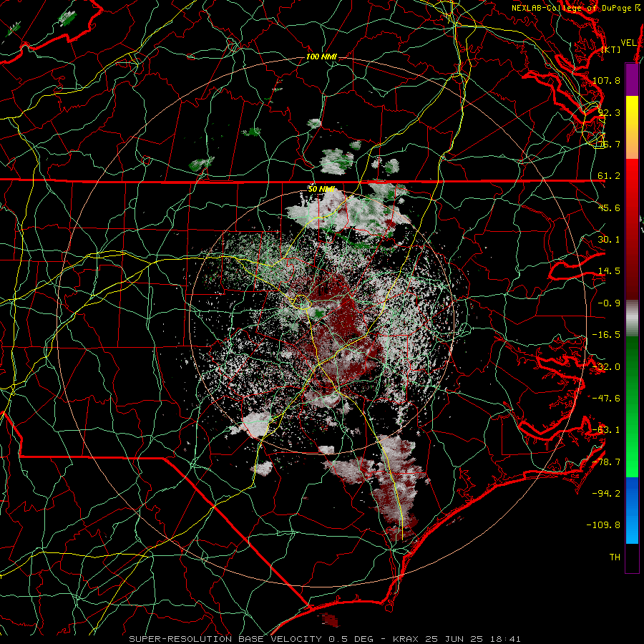The image size is (644, 644).
Task: Click the -109.8 scale value
Action: pos(603,525)
